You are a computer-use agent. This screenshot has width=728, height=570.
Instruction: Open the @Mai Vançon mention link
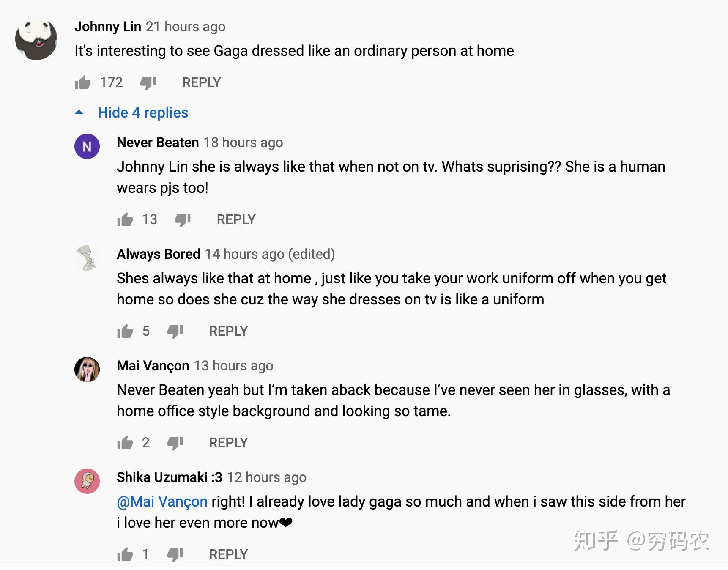tap(162, 501)
